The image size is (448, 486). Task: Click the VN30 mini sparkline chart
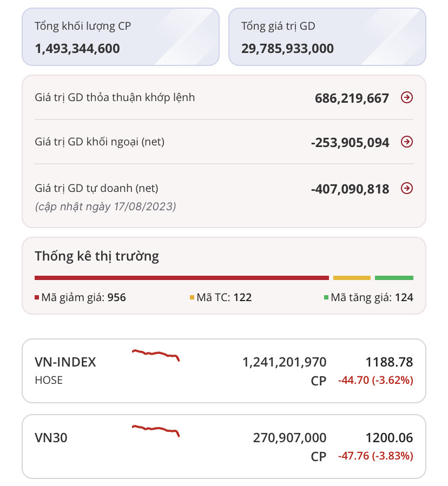pyautogui.click(x=156, y=430)
